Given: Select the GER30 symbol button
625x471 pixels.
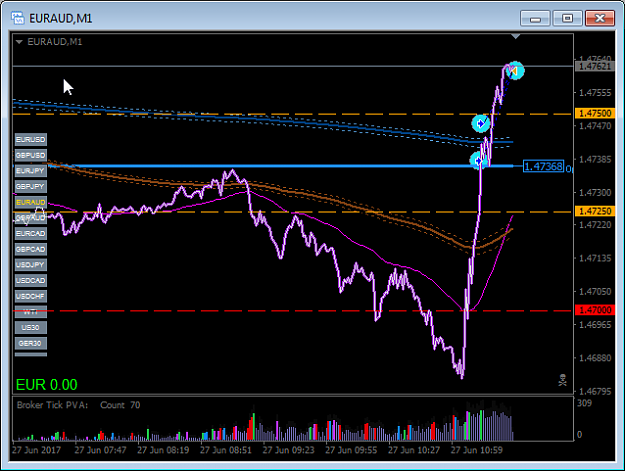Looking at the screenshot, I should pyautogui.click(x=31, y=343).
